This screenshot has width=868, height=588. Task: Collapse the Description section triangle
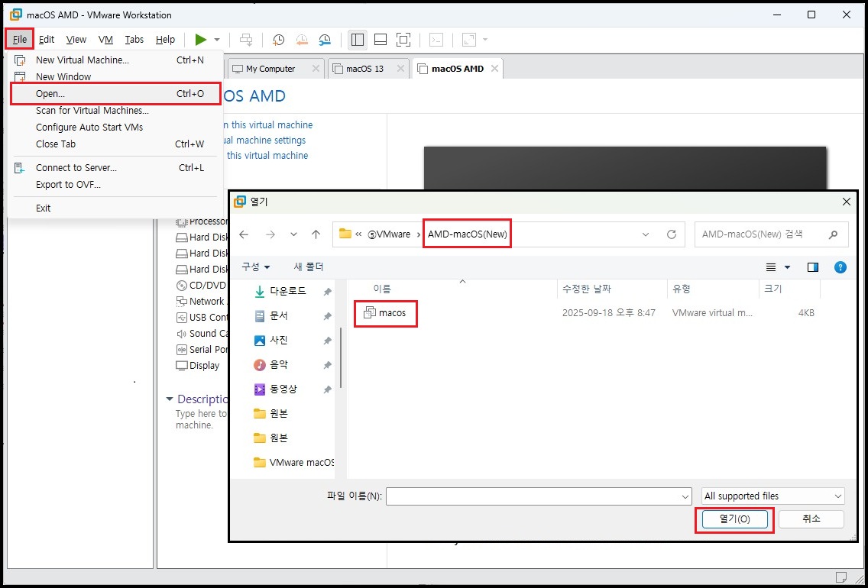pos(170,399)
